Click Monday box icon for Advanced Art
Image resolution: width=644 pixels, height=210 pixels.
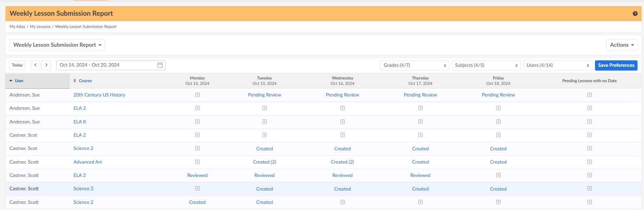coord(197,162)
